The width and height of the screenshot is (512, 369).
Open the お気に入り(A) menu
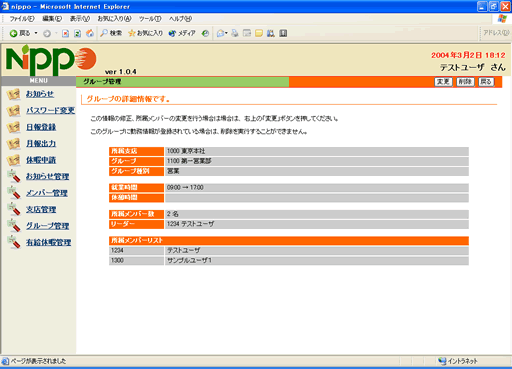[x=114, y=19]
